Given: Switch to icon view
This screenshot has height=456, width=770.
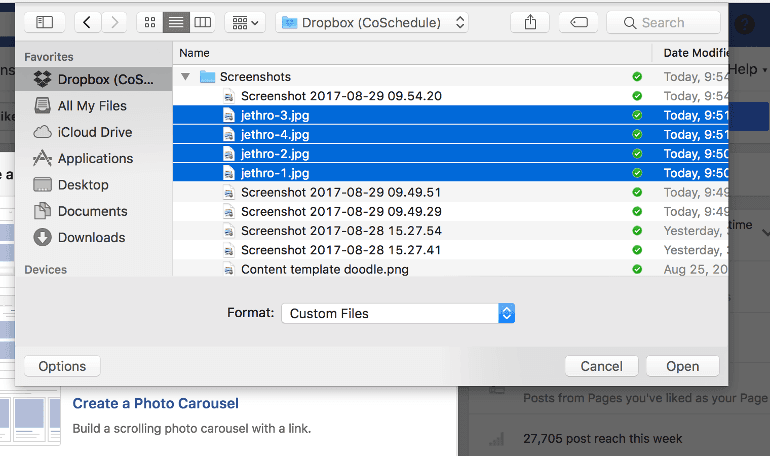Looking at the screenshot, I should [x=149, y=22].
